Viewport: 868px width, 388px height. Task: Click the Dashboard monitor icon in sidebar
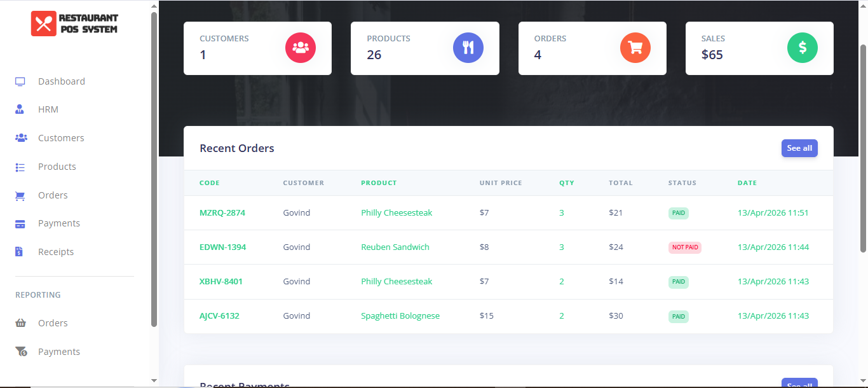(20, 81)
